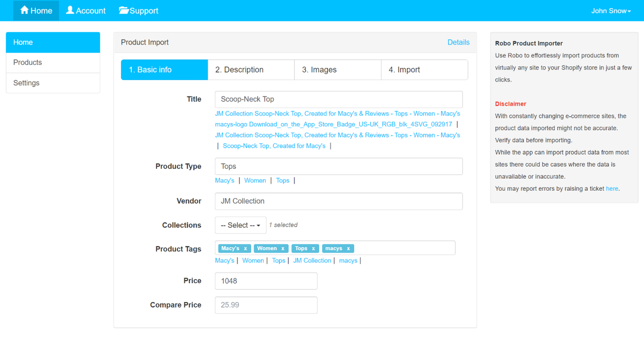644x362 pixels.
Task: Open the Collections Select dropdown
Action: tap(240, 225)
